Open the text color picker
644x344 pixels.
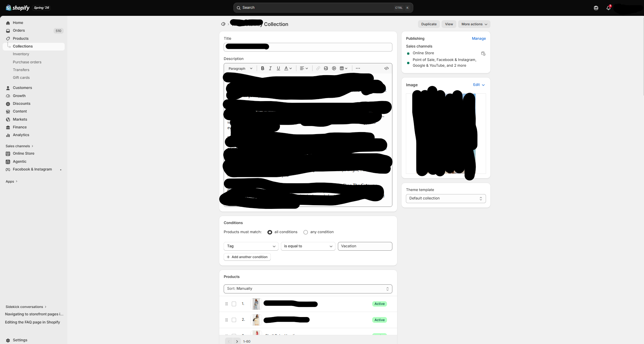(288, 68)
